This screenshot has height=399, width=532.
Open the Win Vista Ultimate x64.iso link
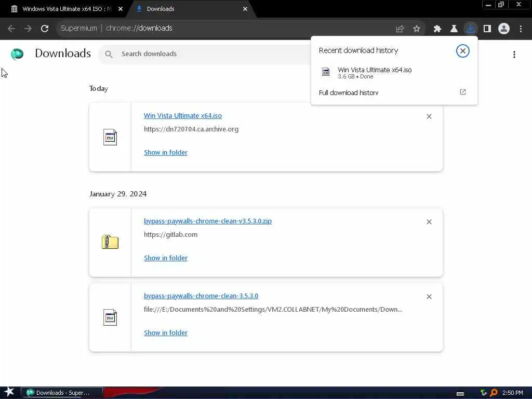(x=183, y=115)
